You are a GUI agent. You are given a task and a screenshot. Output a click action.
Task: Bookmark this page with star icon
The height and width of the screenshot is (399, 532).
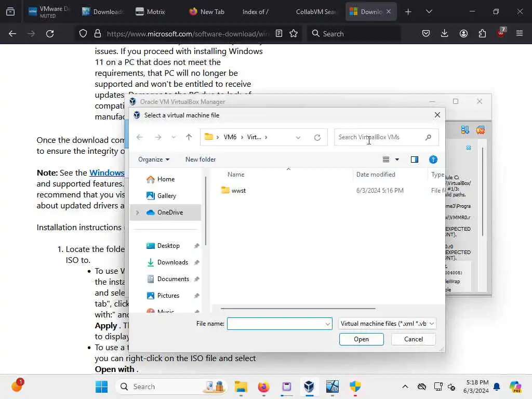click(x=294, y=33)
